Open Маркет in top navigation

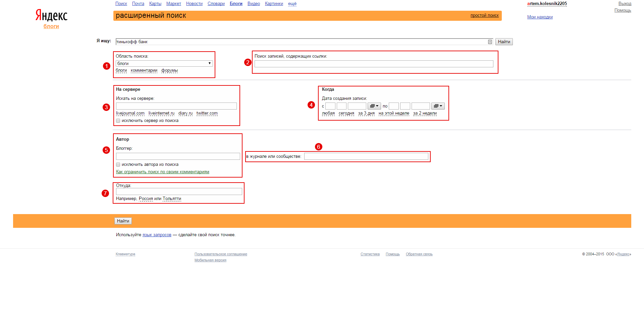tap(174, 4)
